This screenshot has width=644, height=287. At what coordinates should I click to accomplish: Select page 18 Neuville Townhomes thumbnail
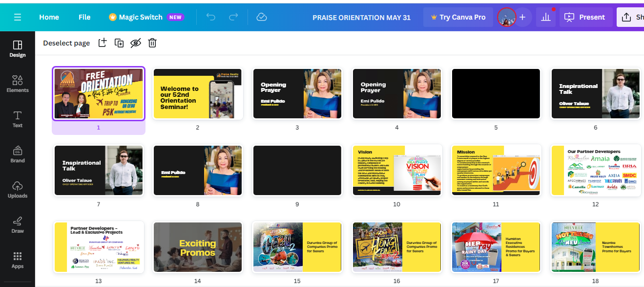[595, 247]
